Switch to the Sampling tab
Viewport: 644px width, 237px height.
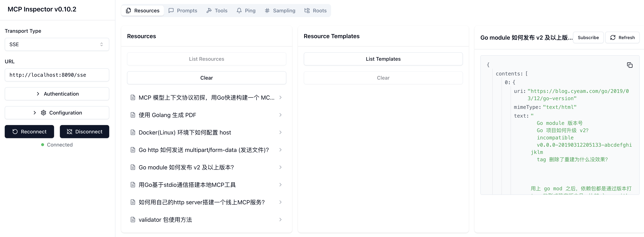[x=280, y=11]
